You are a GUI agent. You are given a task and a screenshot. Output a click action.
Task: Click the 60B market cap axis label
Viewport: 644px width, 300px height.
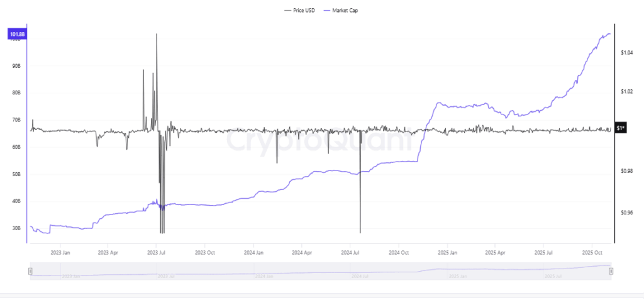(17, 147)
